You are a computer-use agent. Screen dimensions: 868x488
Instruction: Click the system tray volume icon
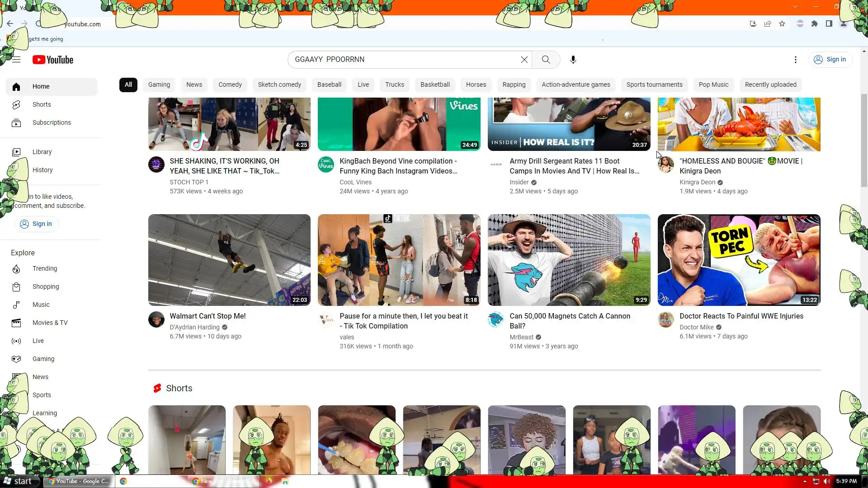[x=827, y=481]
